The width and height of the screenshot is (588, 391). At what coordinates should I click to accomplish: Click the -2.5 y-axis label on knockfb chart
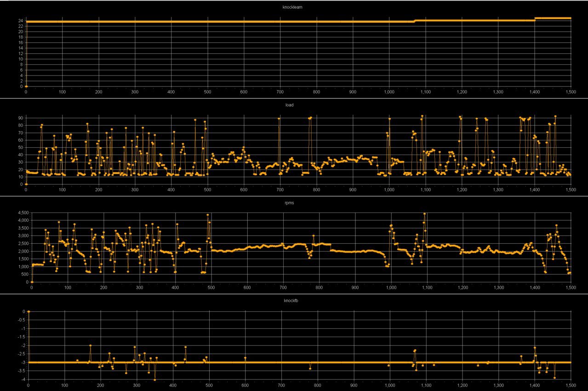tap(21, 354)
